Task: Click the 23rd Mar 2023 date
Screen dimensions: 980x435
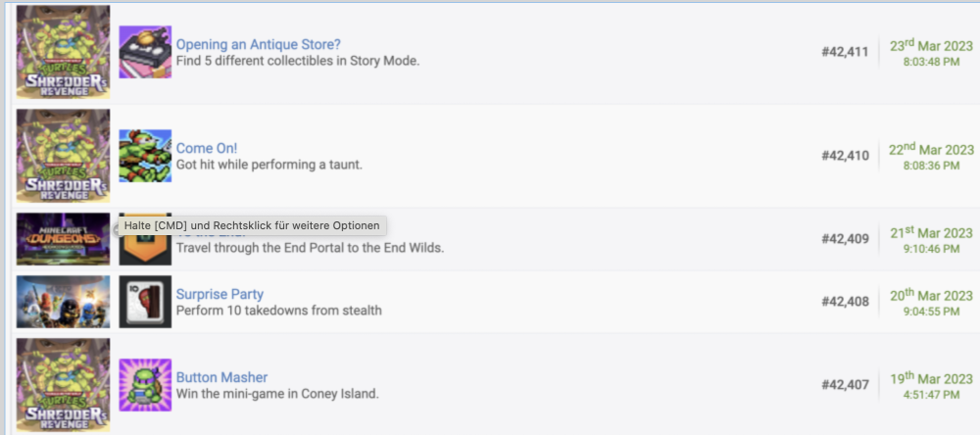Action: pos(931,44)
